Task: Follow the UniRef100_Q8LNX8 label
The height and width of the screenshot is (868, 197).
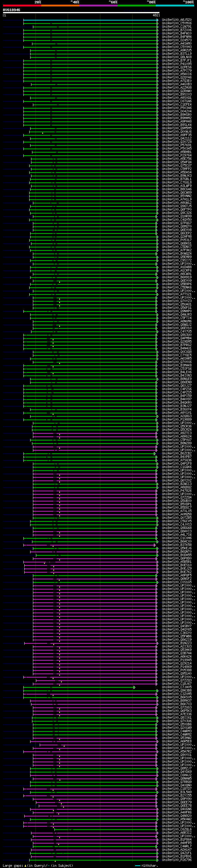Action: click(x=177, y=57)
